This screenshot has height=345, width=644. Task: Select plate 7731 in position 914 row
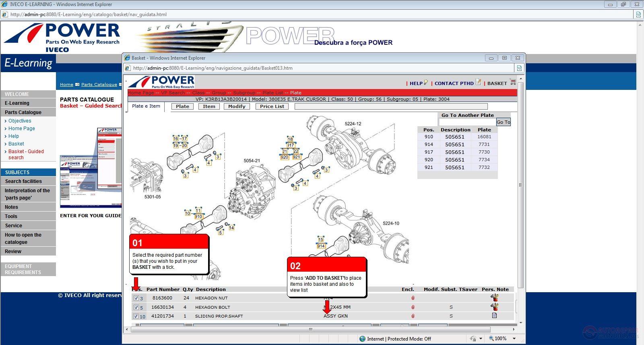[484, 144]
